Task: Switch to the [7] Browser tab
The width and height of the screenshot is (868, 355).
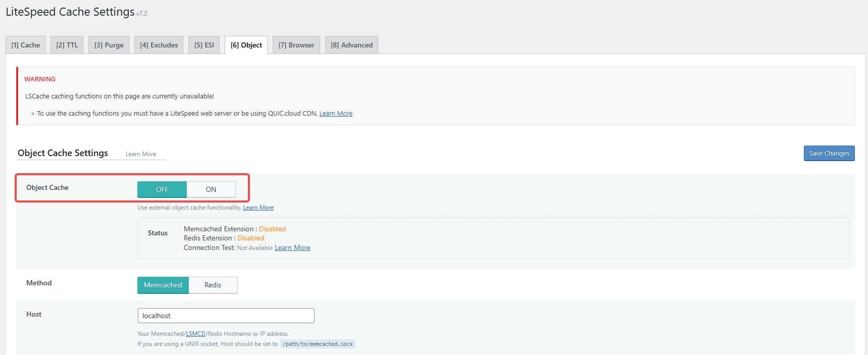Action: coord(296,45)
